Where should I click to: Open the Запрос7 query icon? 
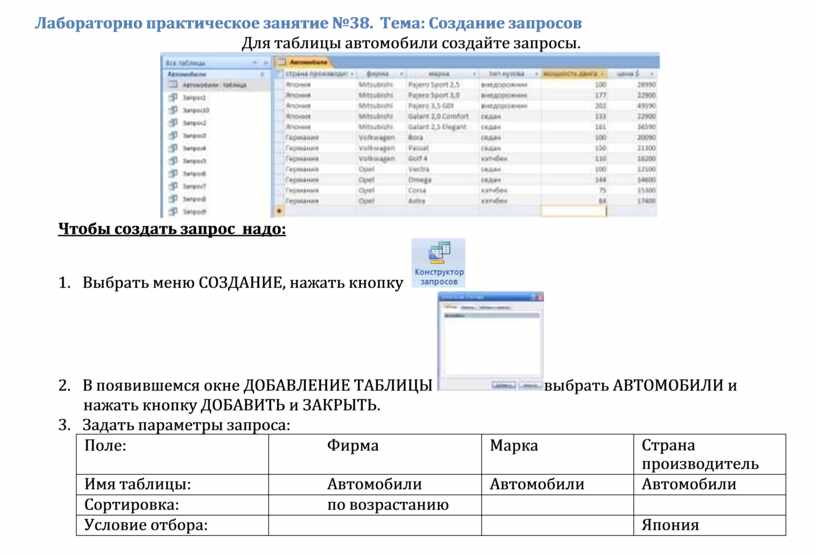tap(173, 186)
